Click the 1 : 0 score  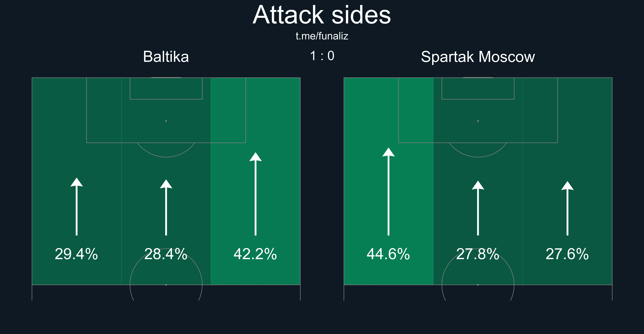pyautogui.click(x=322, y=56)
